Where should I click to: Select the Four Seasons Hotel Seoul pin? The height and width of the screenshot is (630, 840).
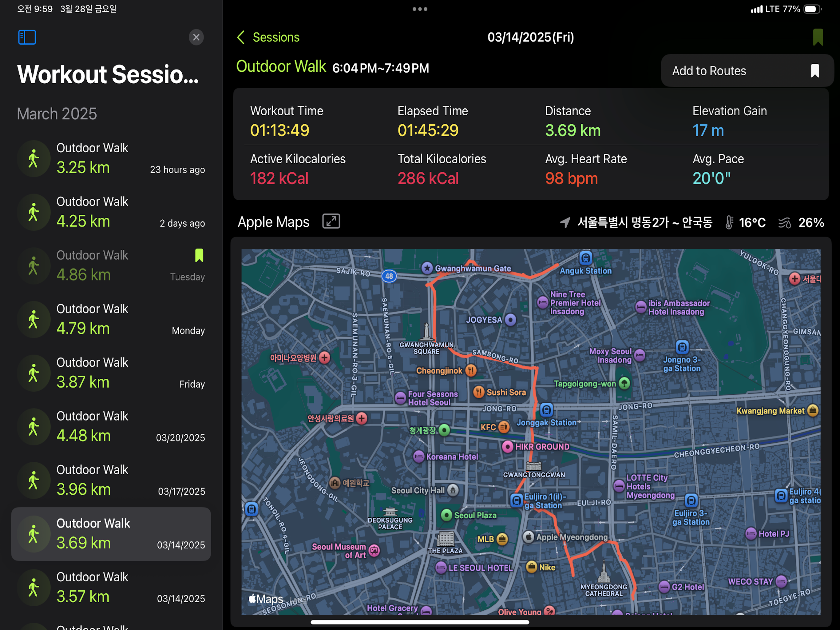coord(400,398)
